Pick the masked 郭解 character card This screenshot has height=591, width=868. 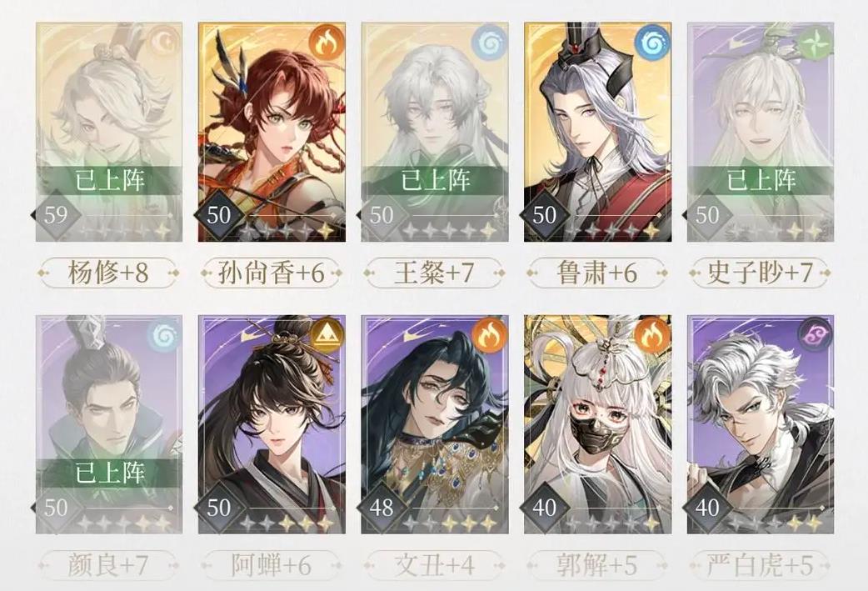597,425
